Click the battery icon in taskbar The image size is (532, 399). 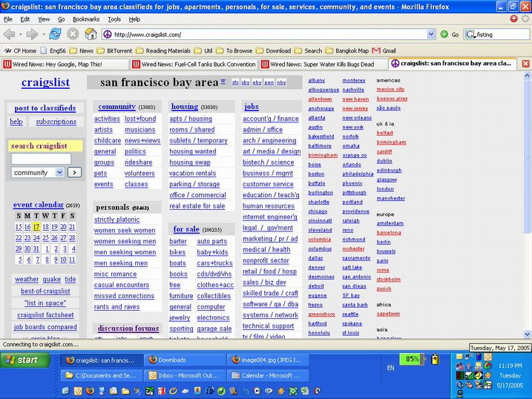click(x=435, y=360)
